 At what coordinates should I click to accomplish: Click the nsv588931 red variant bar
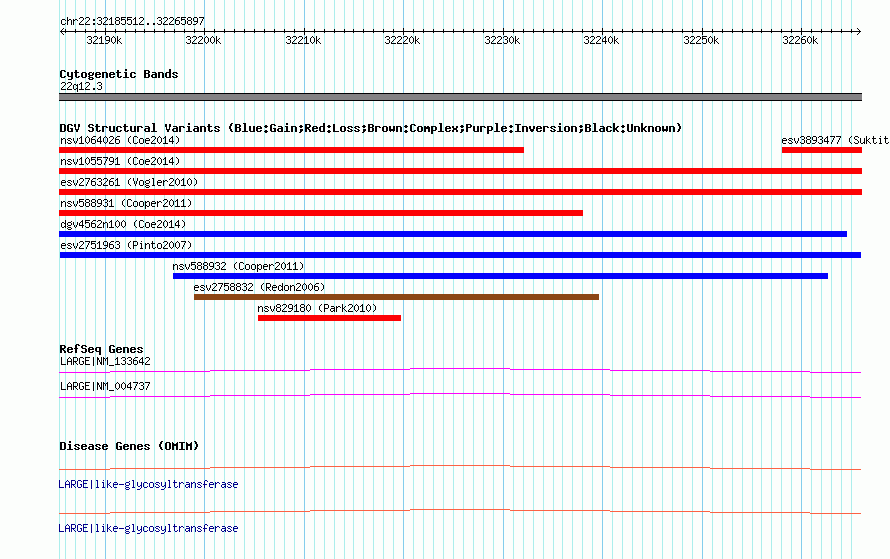pyautogui.click(x=321, y=213)
